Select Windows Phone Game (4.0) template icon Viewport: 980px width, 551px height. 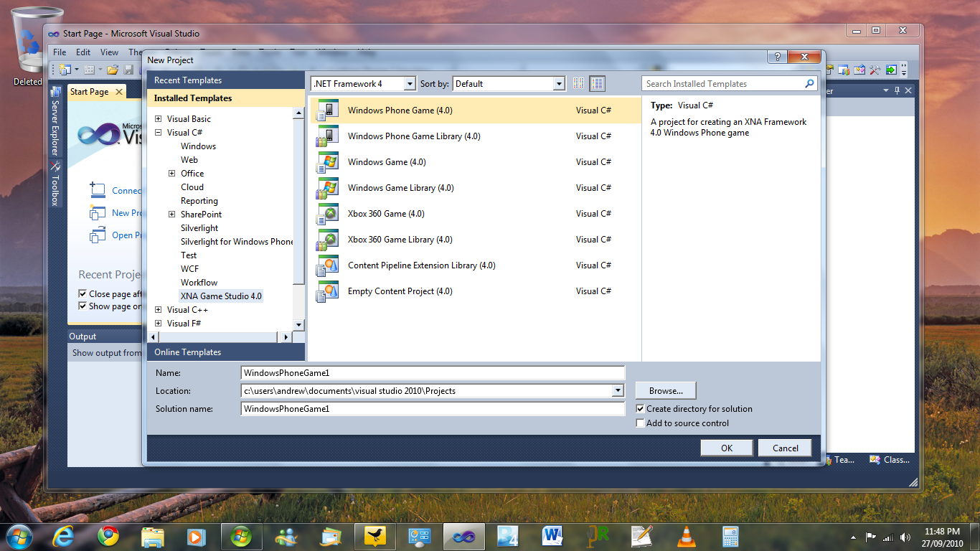pos(327,110)
